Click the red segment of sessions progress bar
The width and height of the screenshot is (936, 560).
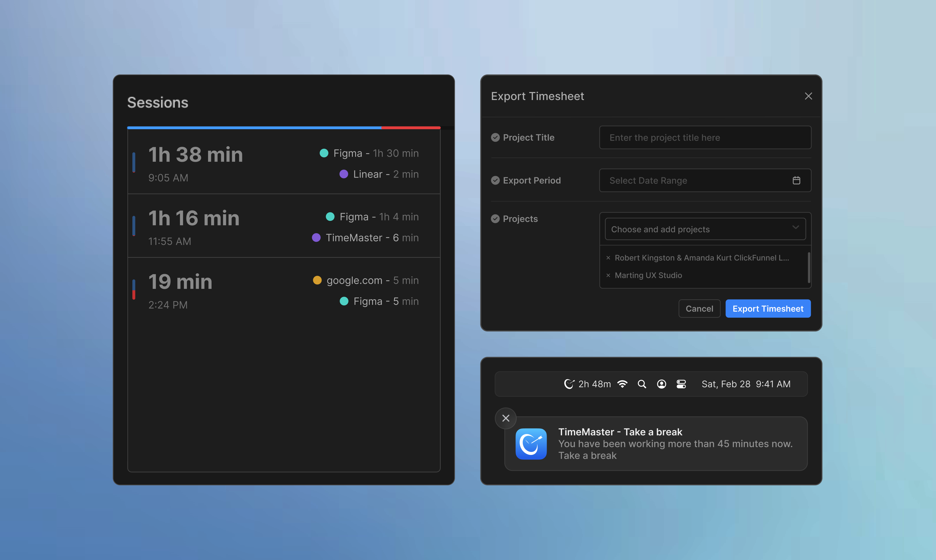[411, 128]
